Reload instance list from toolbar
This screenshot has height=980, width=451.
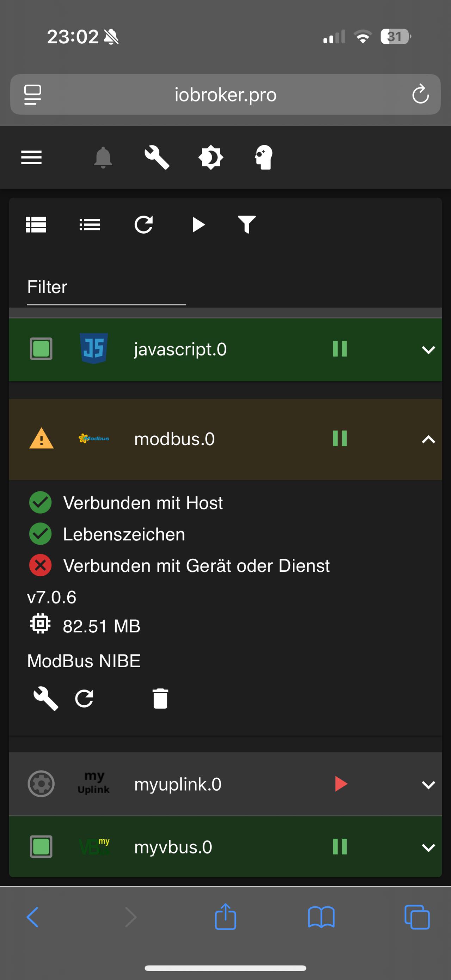143,224
